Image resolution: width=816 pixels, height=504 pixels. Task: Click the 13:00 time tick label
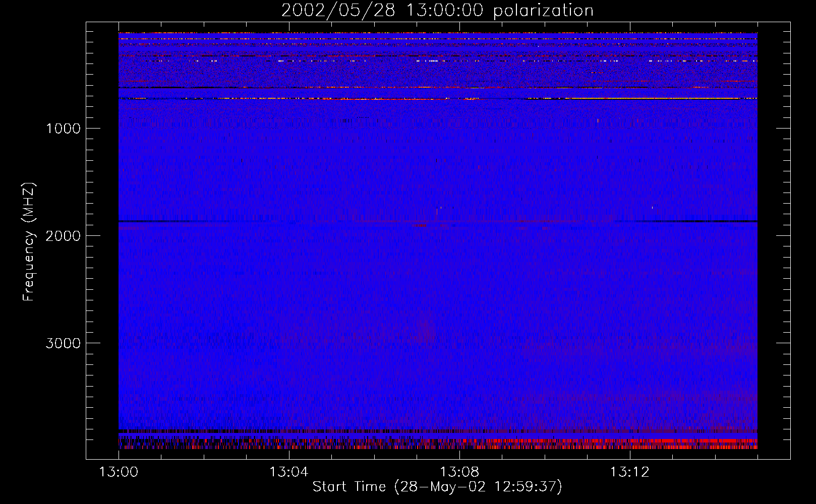tap(119, 472)
